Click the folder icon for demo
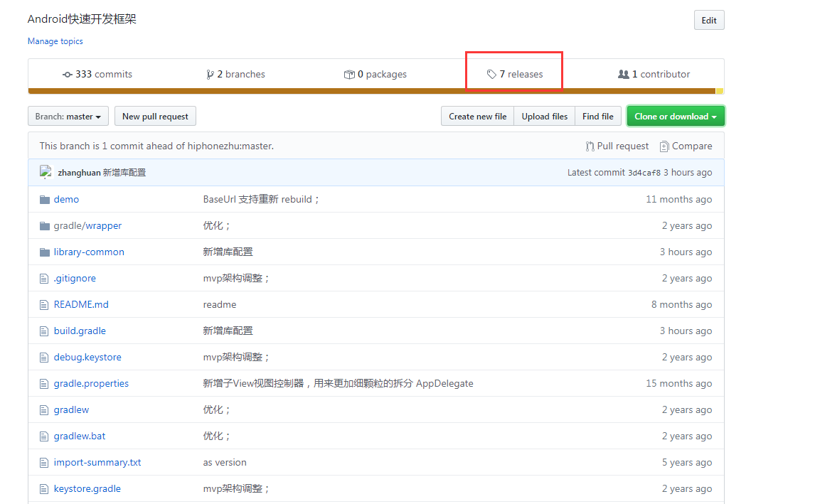The width and height of the screenshot is (815, 504). pyautogui.click(x=45, y=200)
